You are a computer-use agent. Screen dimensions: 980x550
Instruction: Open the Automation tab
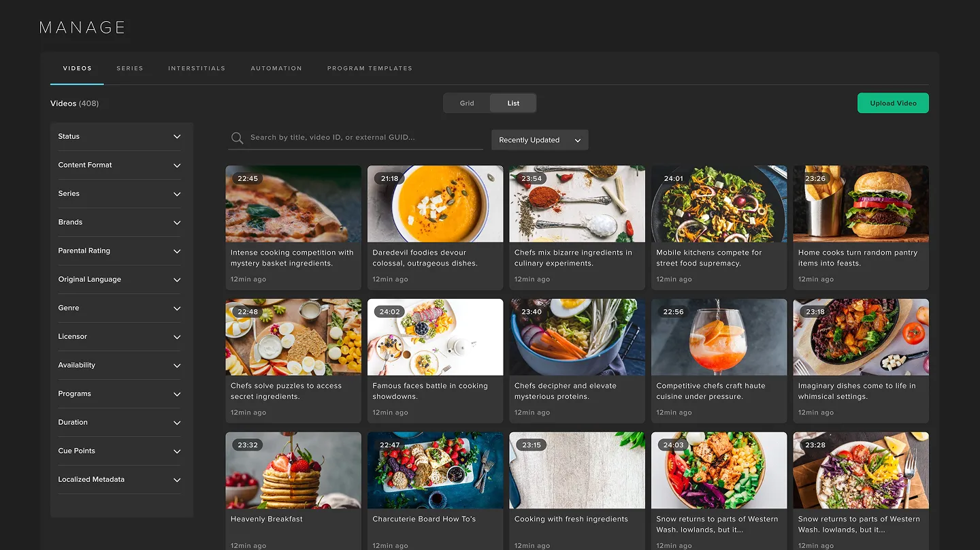pyautogui.click(x=276, y=69)
